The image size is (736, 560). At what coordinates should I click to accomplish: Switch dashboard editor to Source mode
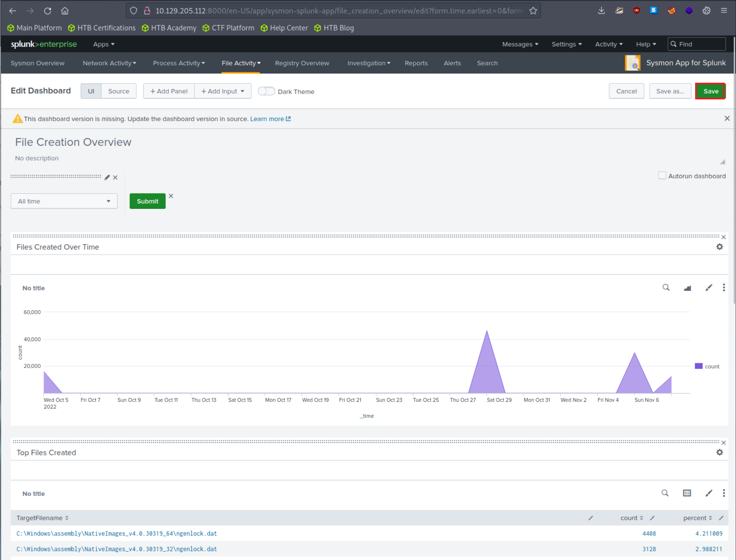(119, 91)
